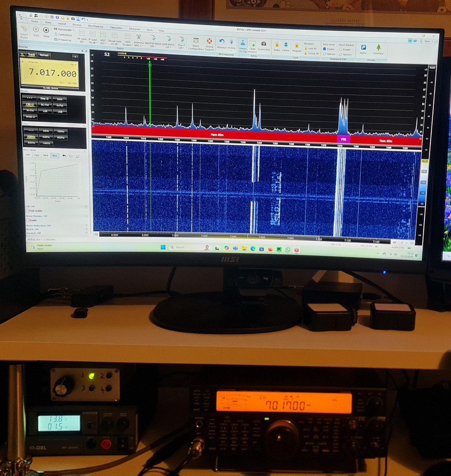This screenshot has width=451, height=476.
Task: Open WhatsApp in the taskbar
Action: tap(288, 249)
